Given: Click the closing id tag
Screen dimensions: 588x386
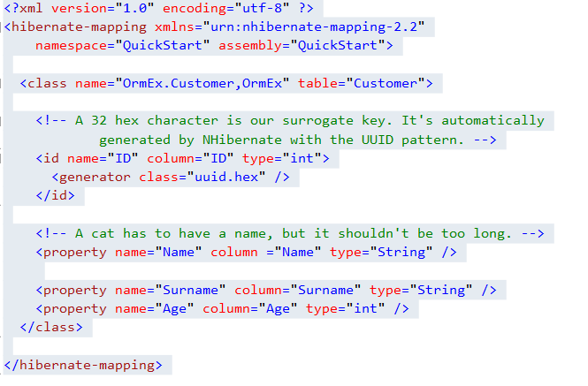Looking at the screenshot, I should pyautogui.click(x=55, y=195).
